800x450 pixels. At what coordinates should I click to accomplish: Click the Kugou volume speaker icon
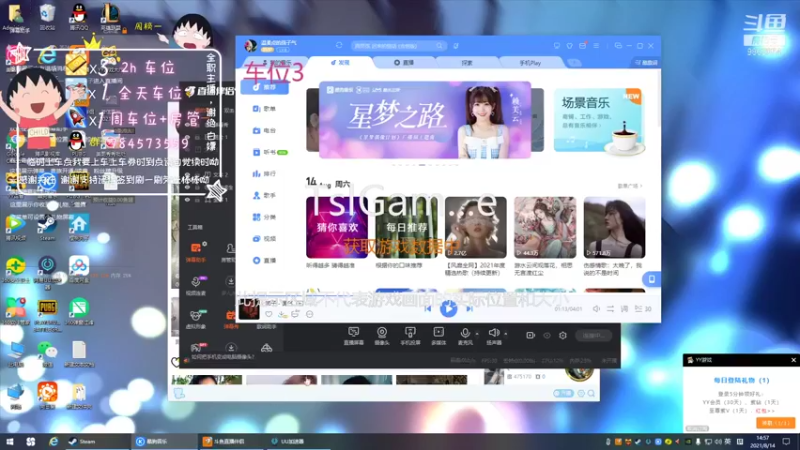[x=596, y=309]
